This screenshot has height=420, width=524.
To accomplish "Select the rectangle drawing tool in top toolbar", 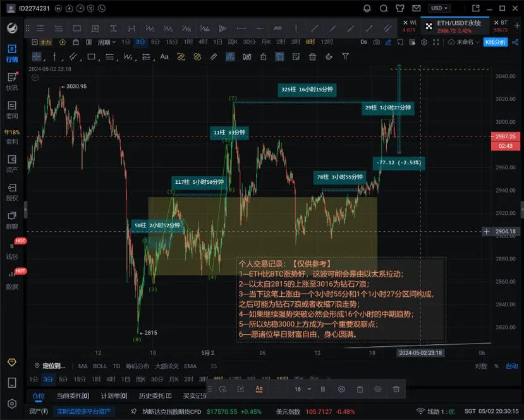I will coord(77,28).
